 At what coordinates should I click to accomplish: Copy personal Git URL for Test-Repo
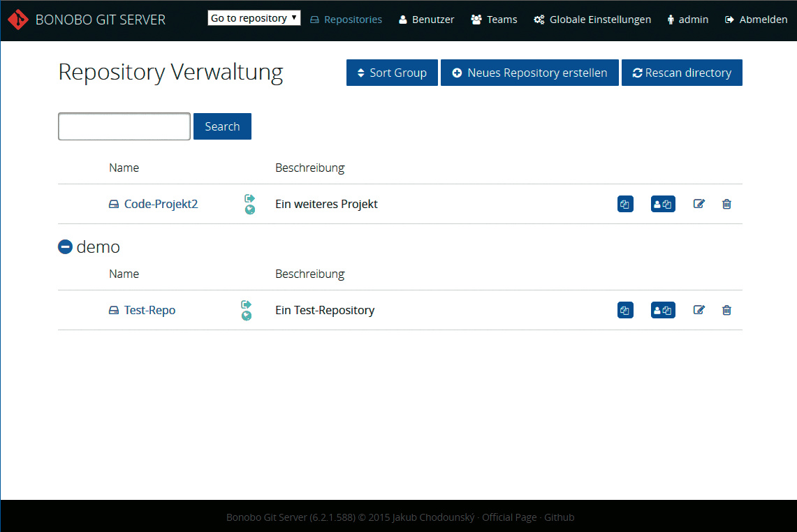point(663,310)
